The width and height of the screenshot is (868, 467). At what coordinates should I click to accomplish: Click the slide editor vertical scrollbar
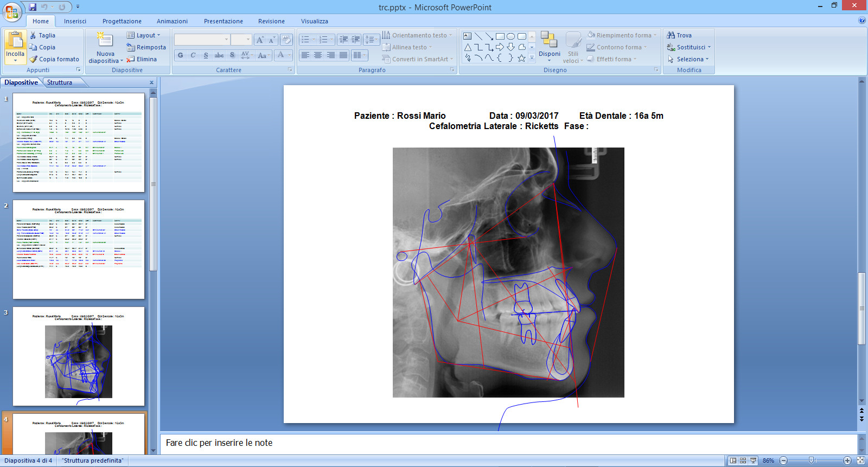point(861,308)
